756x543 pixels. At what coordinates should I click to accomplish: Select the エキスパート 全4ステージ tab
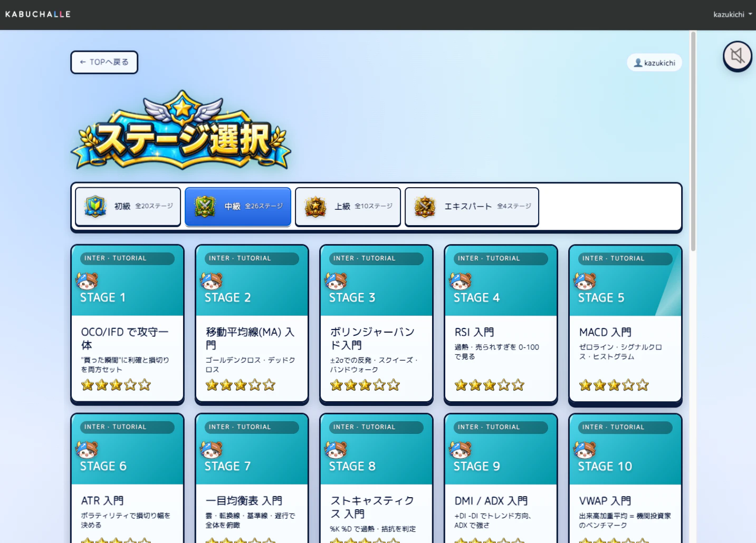(472, 207)
